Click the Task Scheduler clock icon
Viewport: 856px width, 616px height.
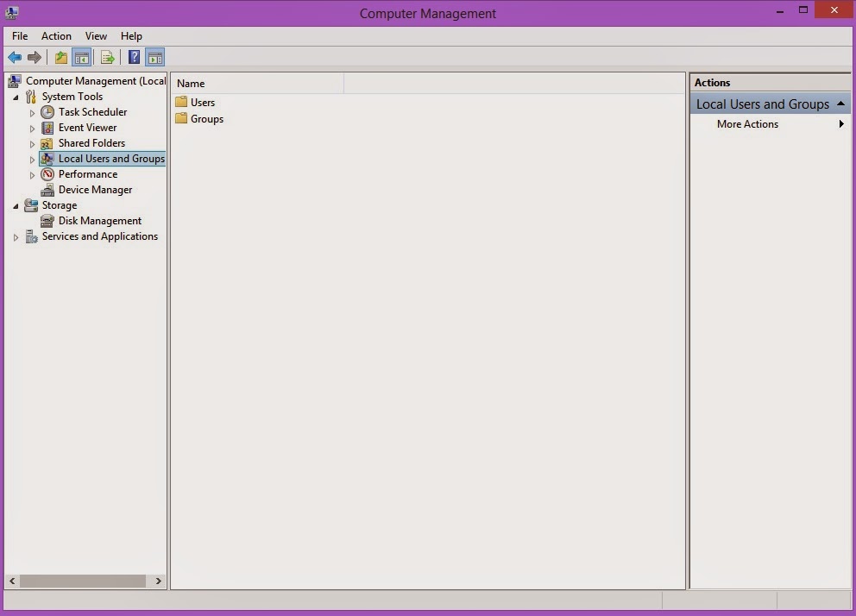47,112
